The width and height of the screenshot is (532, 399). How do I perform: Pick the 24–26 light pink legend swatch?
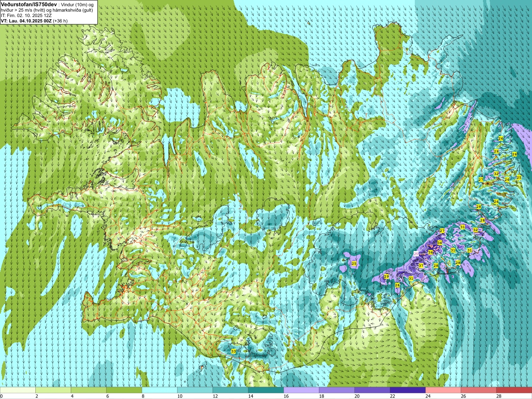(443, 390)
